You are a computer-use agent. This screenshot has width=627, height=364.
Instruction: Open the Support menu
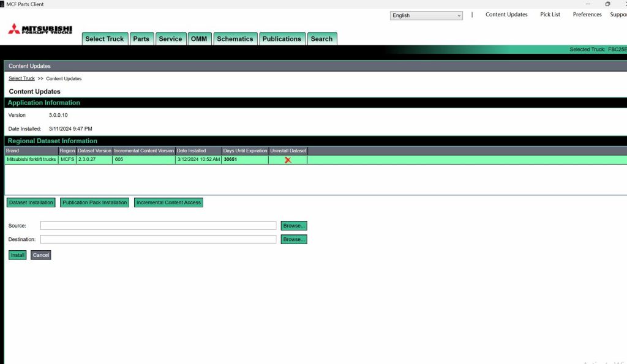(618, 14)
